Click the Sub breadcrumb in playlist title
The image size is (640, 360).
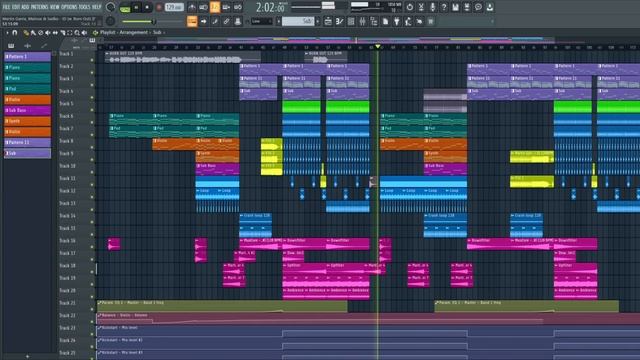point(157,33)
